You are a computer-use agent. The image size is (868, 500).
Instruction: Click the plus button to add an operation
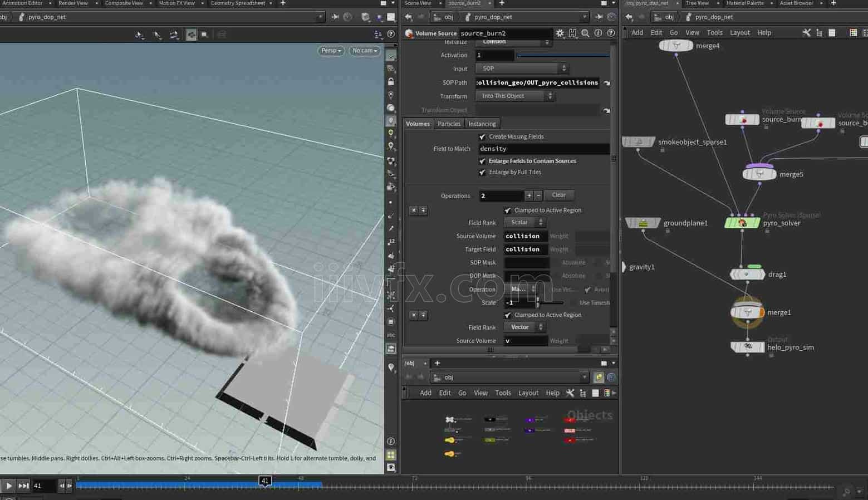click(x=529, y=196)
